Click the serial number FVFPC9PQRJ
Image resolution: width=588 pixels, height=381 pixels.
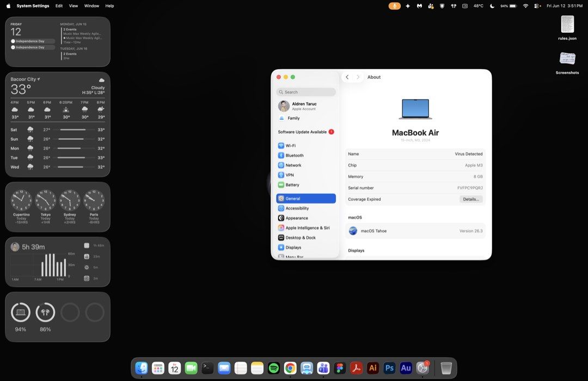tap(470, 188)
